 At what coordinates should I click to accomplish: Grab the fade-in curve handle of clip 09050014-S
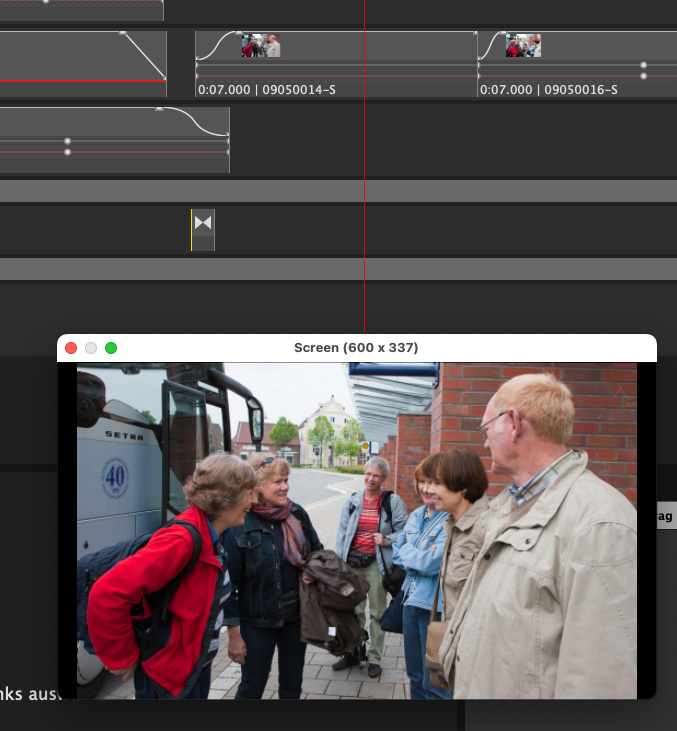click(241, 33)
